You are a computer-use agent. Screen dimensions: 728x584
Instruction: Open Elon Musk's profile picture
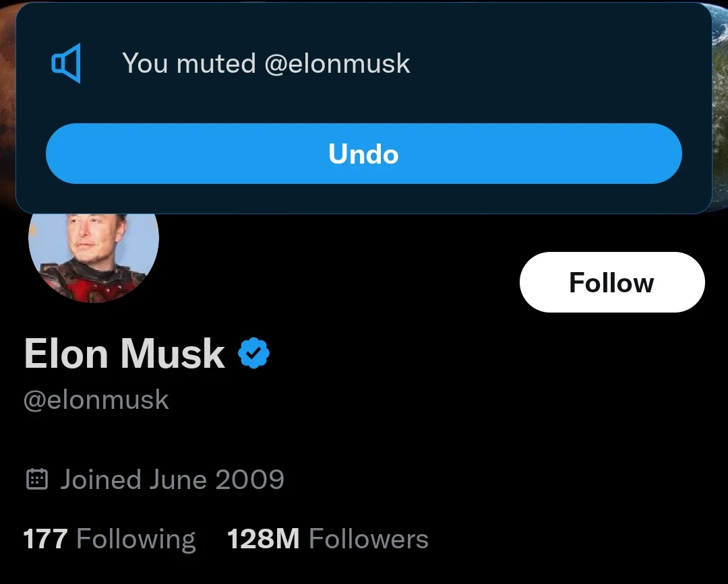pos(93,256)
